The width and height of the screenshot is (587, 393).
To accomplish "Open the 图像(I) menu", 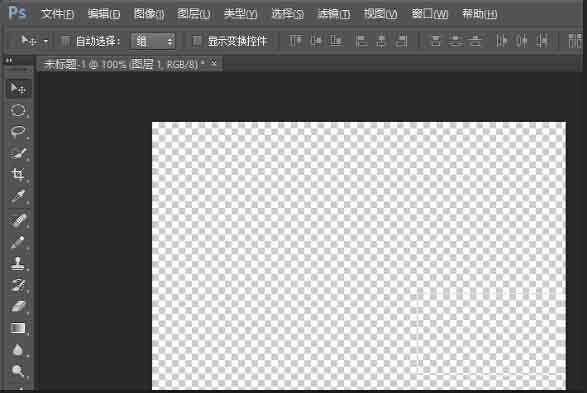I will tap(149, 14).
